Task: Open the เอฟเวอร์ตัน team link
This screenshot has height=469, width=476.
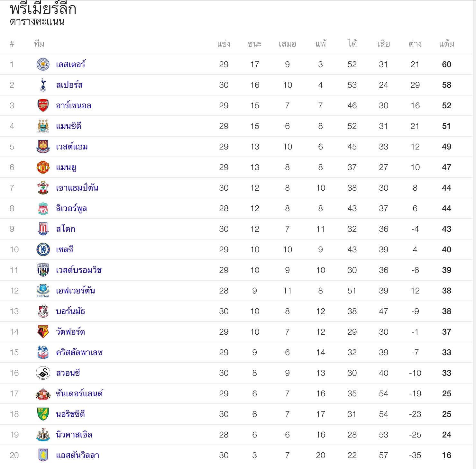Action: (x=75, y=291)
